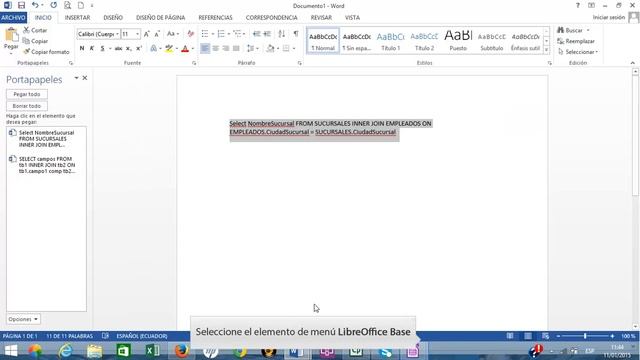This screenshot has width=640, height=360.
Task: Open Print Preview from quick access toolbar
Action: [67, 6]
